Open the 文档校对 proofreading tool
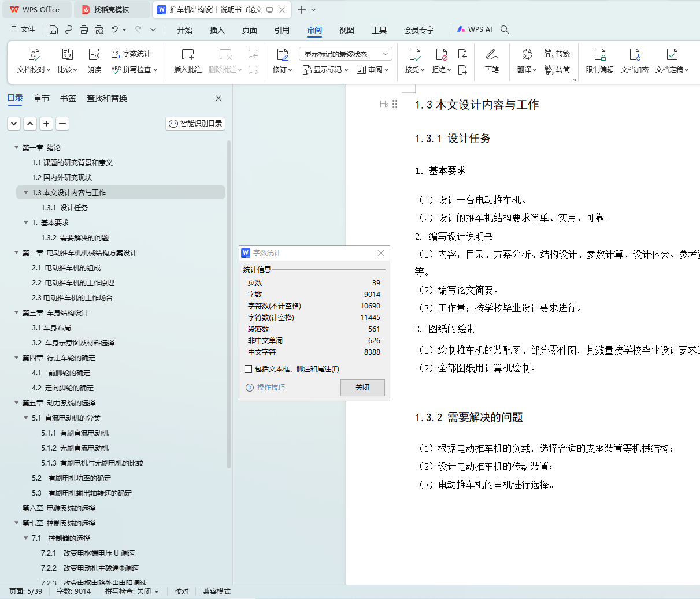700x599 pixels. 34,61
